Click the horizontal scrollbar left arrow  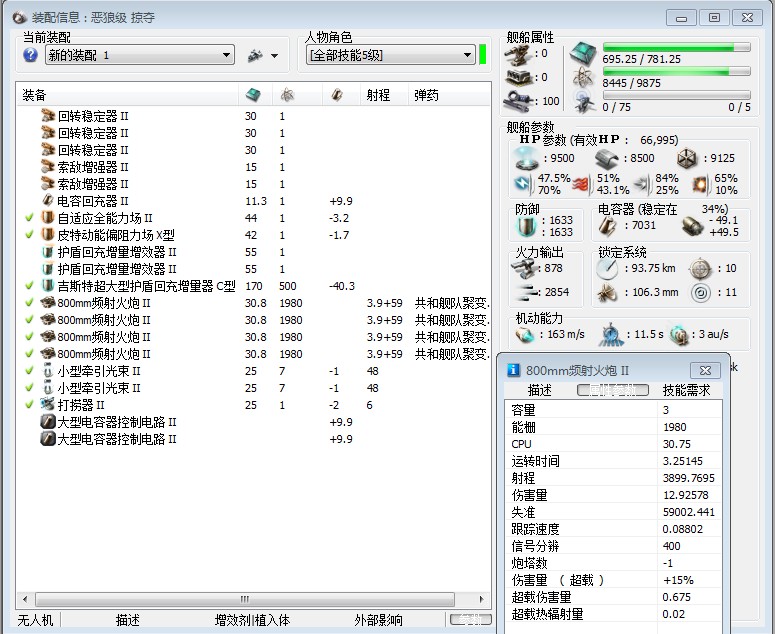(25, 599)
